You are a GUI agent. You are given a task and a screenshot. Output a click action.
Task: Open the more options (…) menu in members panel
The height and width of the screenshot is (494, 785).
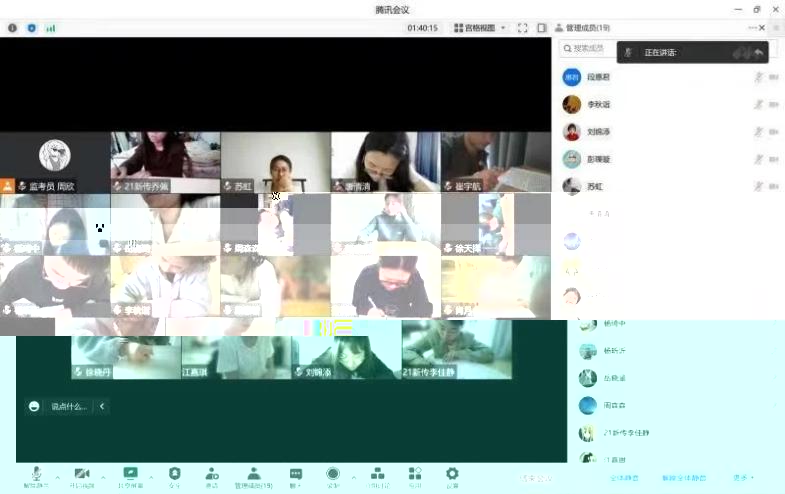(x=752, y=28)
